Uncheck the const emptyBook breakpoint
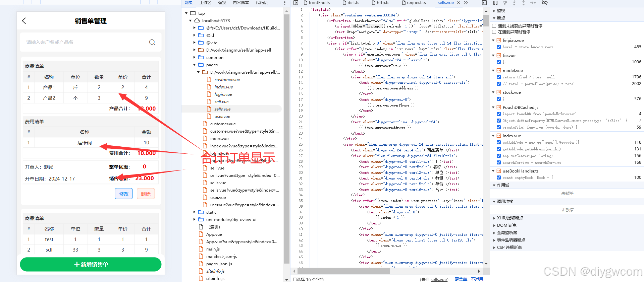This screenshot has height=282, width=644. coord(499,178)
